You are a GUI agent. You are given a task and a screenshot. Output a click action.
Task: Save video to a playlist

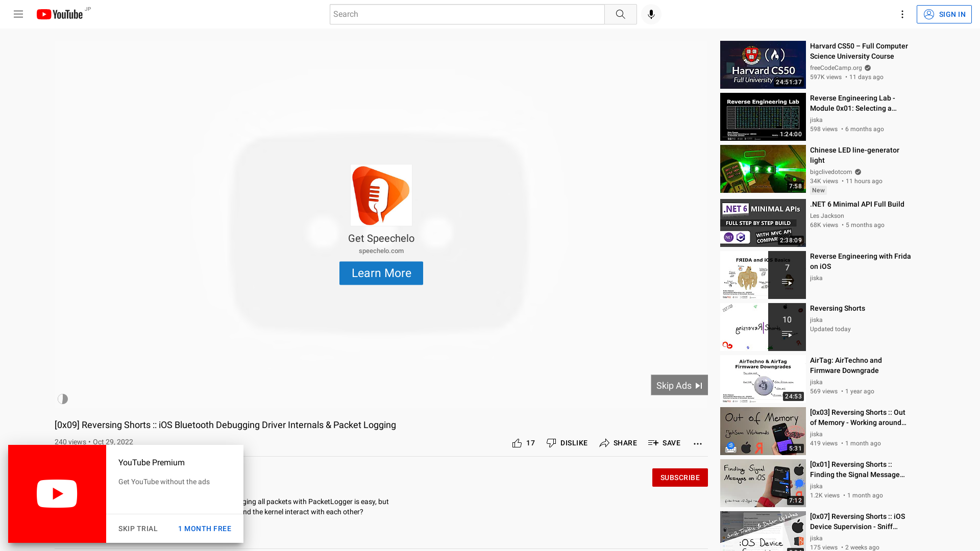click(x=664, y=443)
